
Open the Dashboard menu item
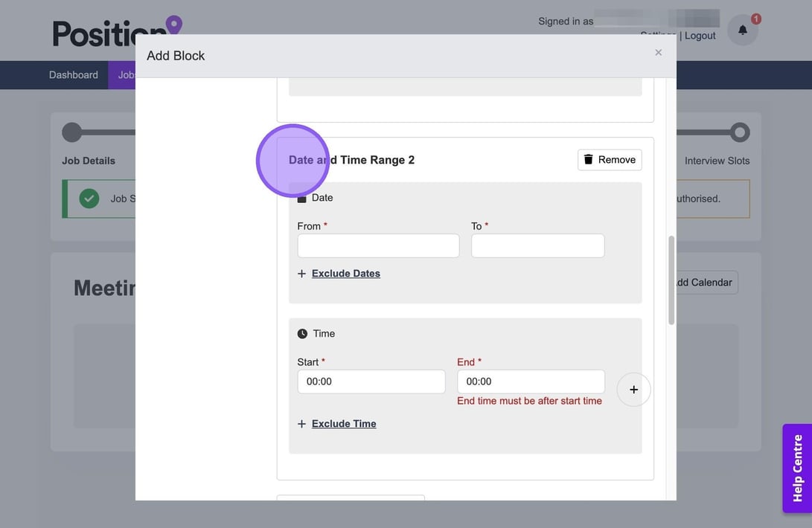74,75
